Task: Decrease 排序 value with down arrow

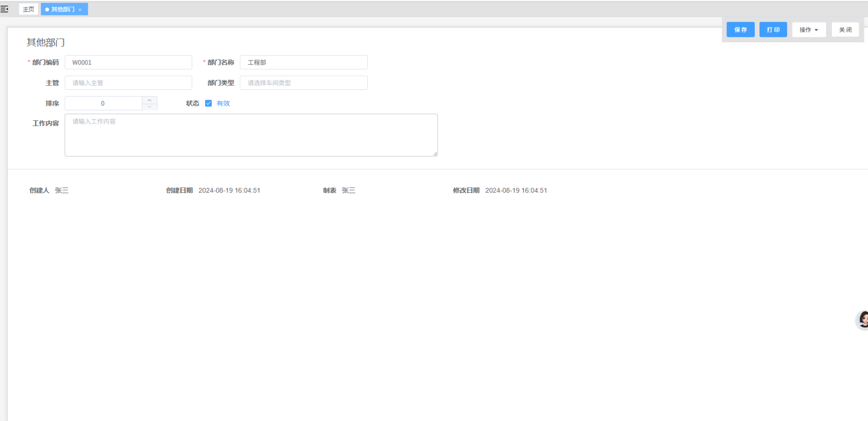Action: 149,107
